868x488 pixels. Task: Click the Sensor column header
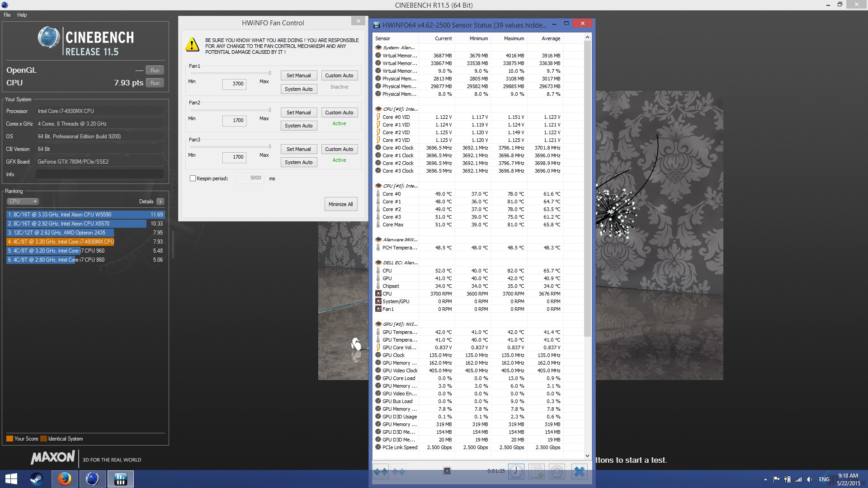click(396, 38)
